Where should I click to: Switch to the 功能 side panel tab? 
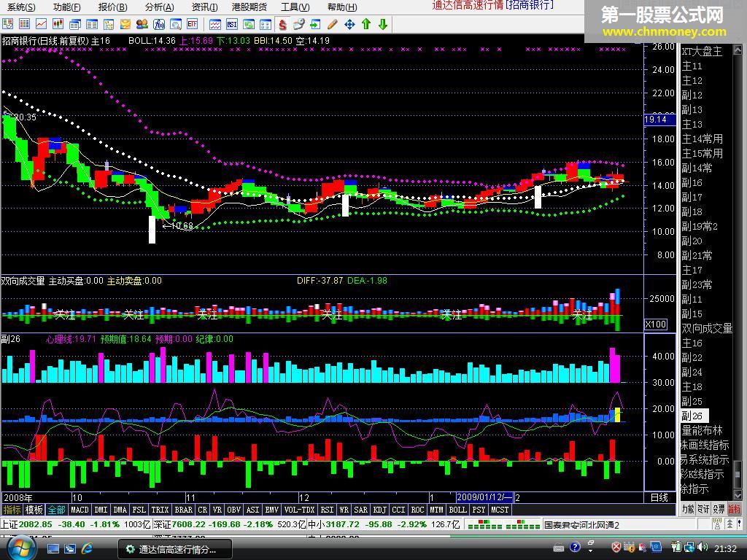688,509
